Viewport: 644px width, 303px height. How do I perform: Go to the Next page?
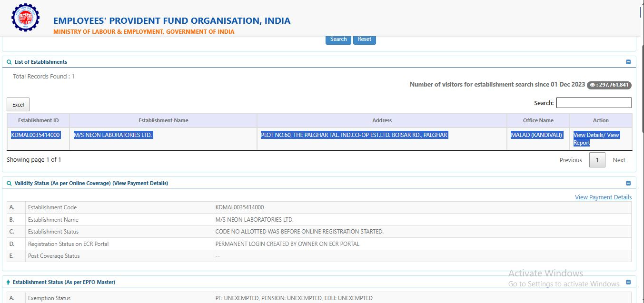619,160
